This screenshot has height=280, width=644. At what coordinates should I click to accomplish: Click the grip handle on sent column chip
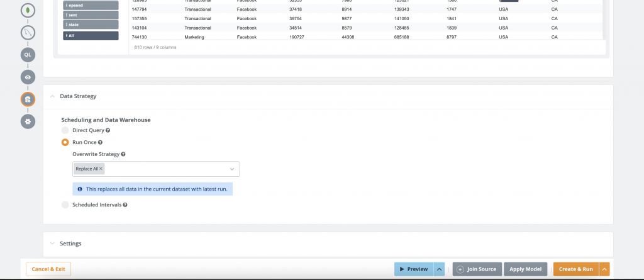pyautogui.click(x=67, y=15)
